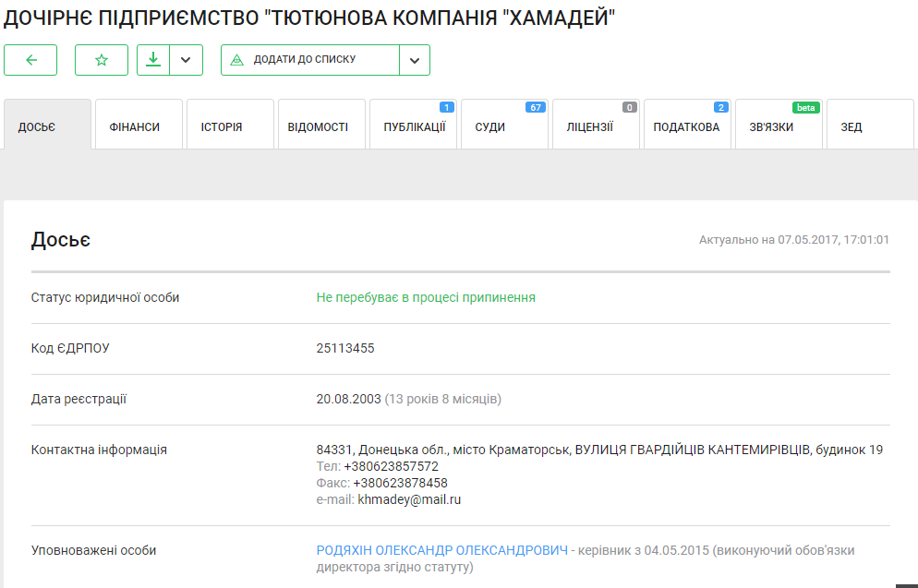The image size is (918, 588).
Task: Click the ЄДРПОУ code 25113455
Action: 345,348
